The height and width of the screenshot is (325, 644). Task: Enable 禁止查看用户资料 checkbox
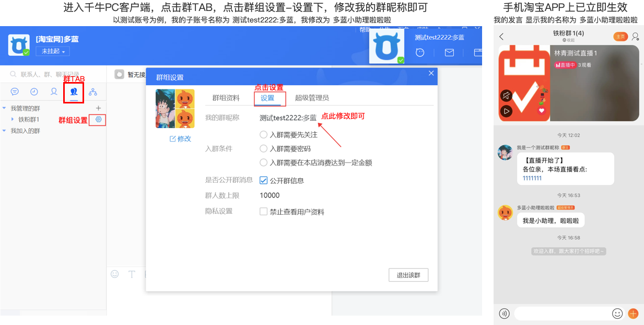(264, 212)
